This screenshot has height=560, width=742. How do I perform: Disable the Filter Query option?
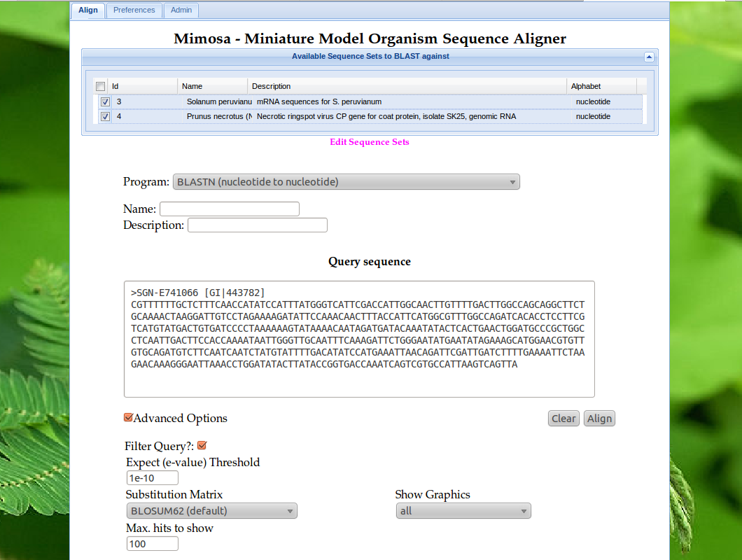click(202, 444)
